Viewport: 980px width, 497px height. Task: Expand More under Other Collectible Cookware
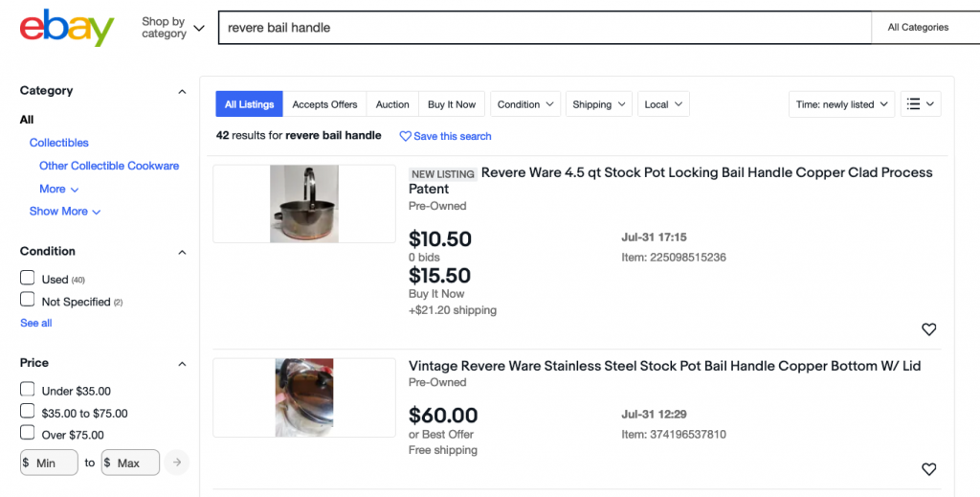click(x=58, y=189)
